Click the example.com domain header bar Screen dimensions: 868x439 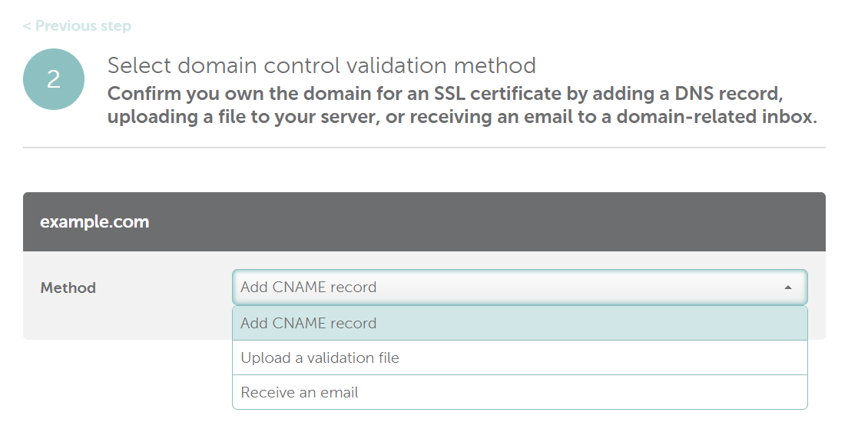[424, 221]
